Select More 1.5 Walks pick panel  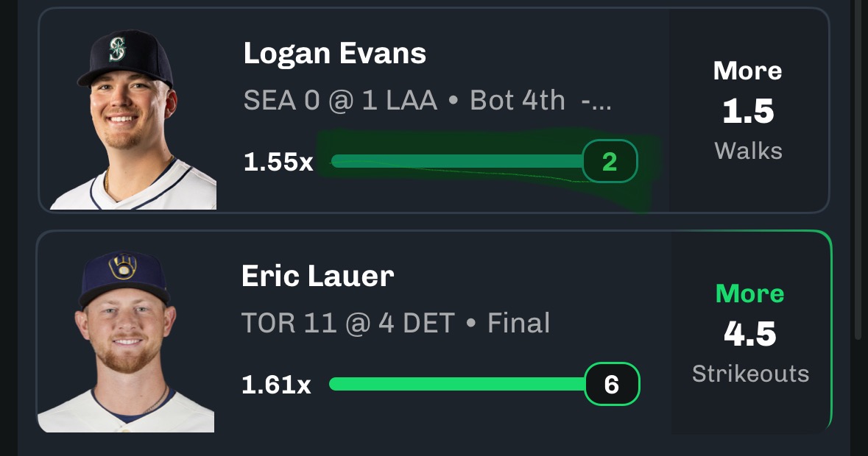(x=749, y=110)
